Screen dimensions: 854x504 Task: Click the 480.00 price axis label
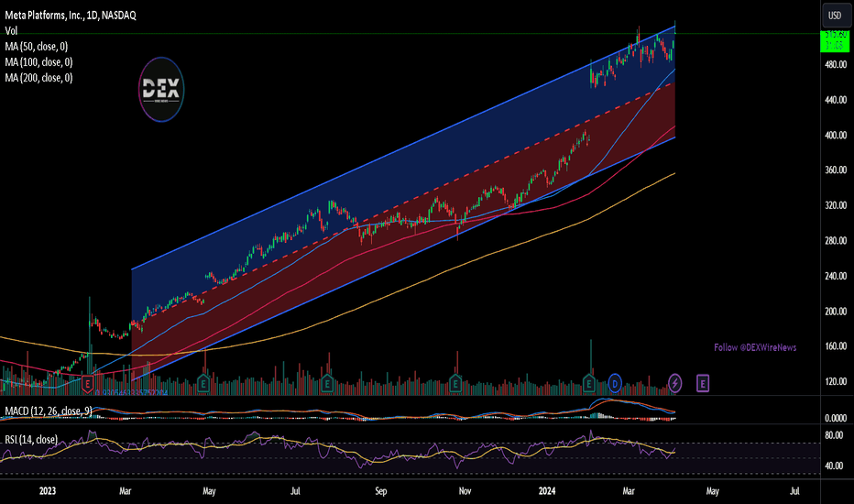tap(836, 64)
